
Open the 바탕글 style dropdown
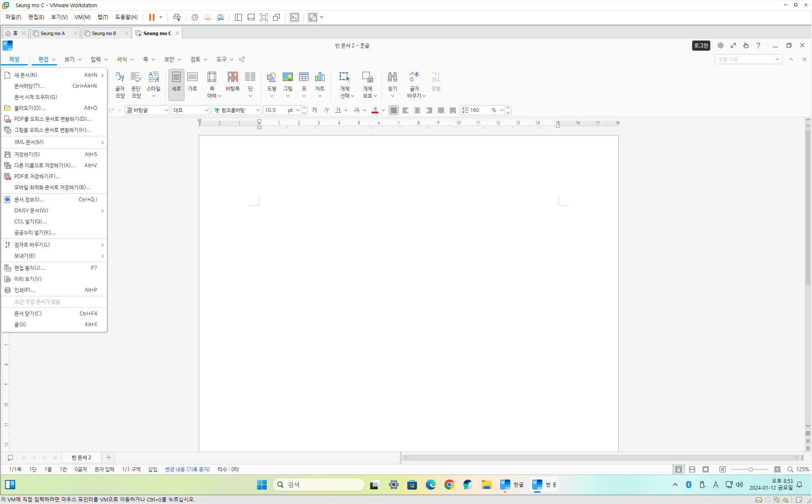pyautogui.click(x=166, y=110)
